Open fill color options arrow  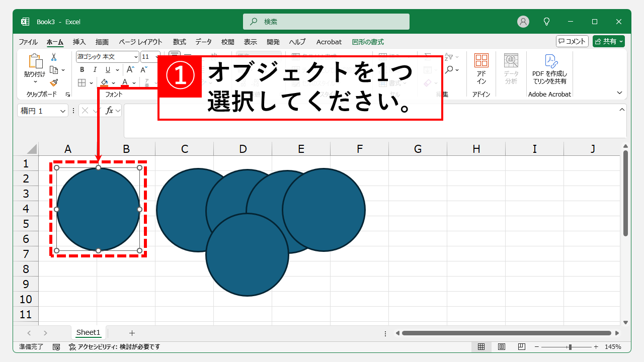coord(113,83)
